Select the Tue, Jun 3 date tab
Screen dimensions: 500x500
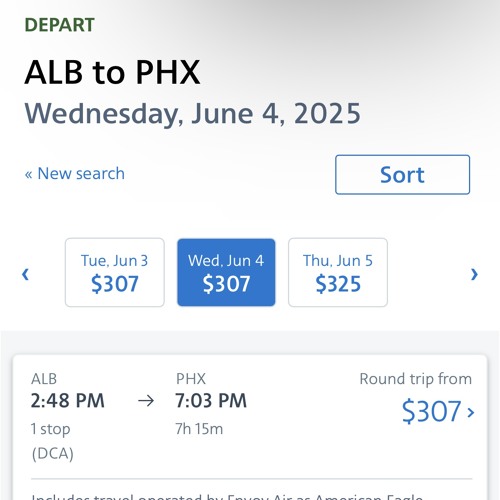(x=115, y=272)
